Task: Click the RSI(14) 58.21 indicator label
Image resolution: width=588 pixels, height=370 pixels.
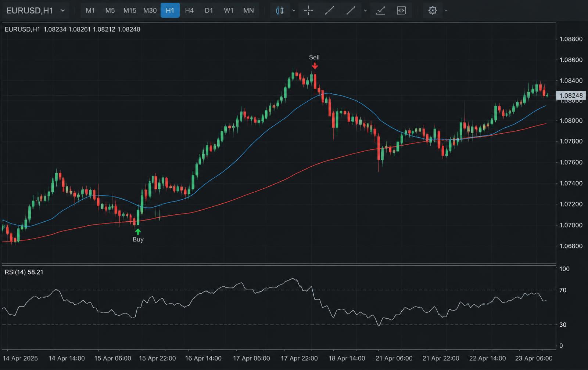Action: 24,272
